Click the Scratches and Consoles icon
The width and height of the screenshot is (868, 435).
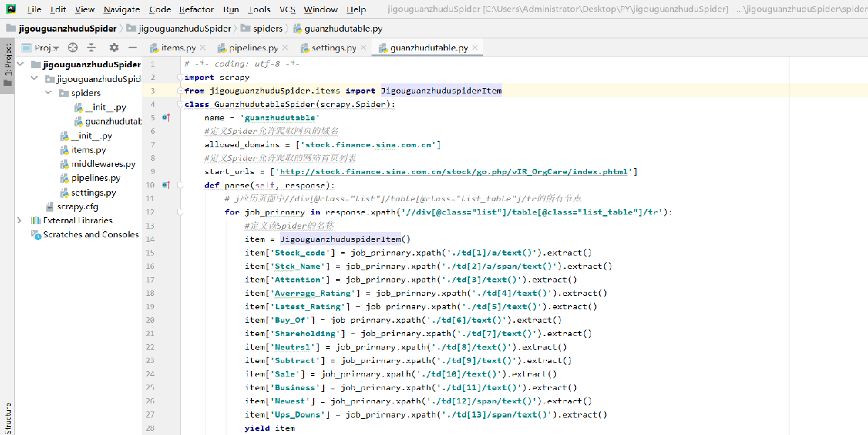point(36,235)
